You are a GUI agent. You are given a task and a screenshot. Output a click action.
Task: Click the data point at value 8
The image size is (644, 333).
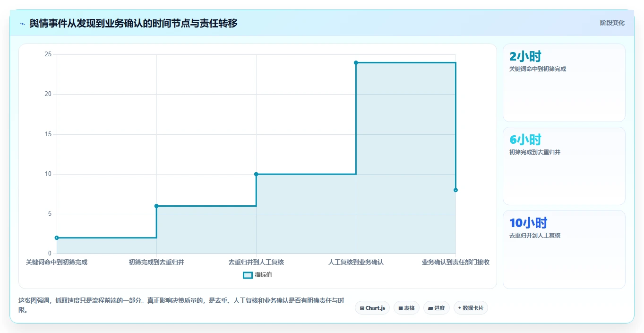(x=455, y=190)
